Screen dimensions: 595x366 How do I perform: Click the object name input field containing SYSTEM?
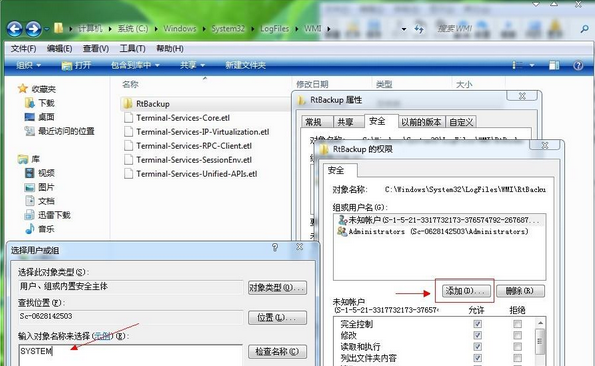(x=130, y=355)
